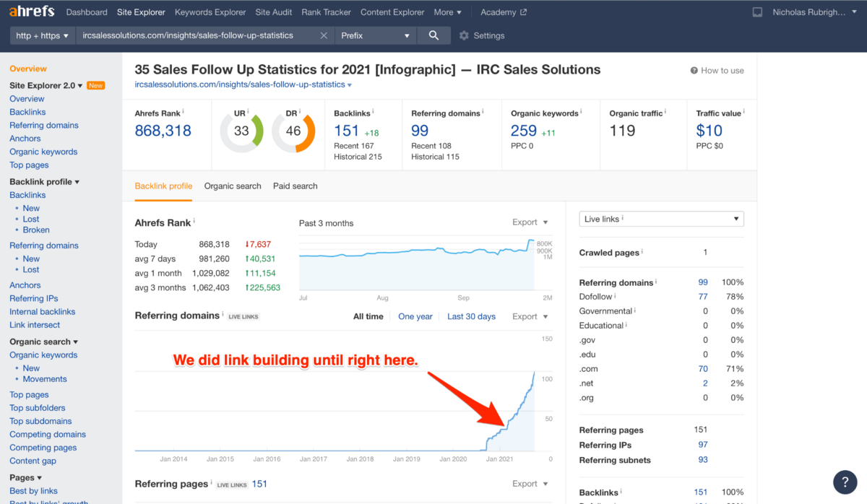
Task: Click the Ahrefs logo
Action: [32, 12]
